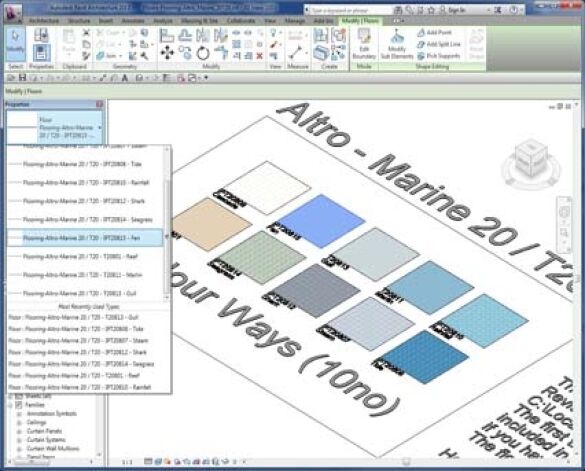Choose the highlighted 'Fen' flooring type
Image resolution: width=585 pixels, height=471 pixels.
(x=85, y=238)
